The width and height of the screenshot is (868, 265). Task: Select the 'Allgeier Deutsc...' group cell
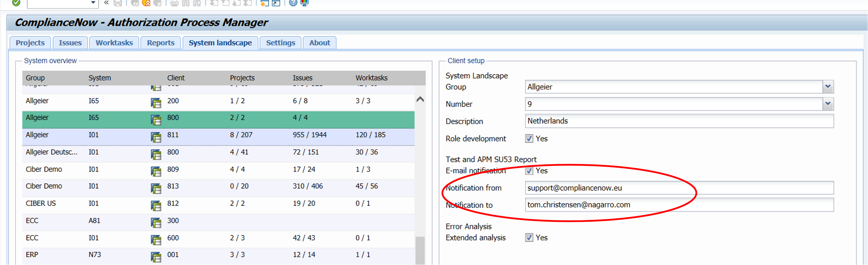(52, 152)
